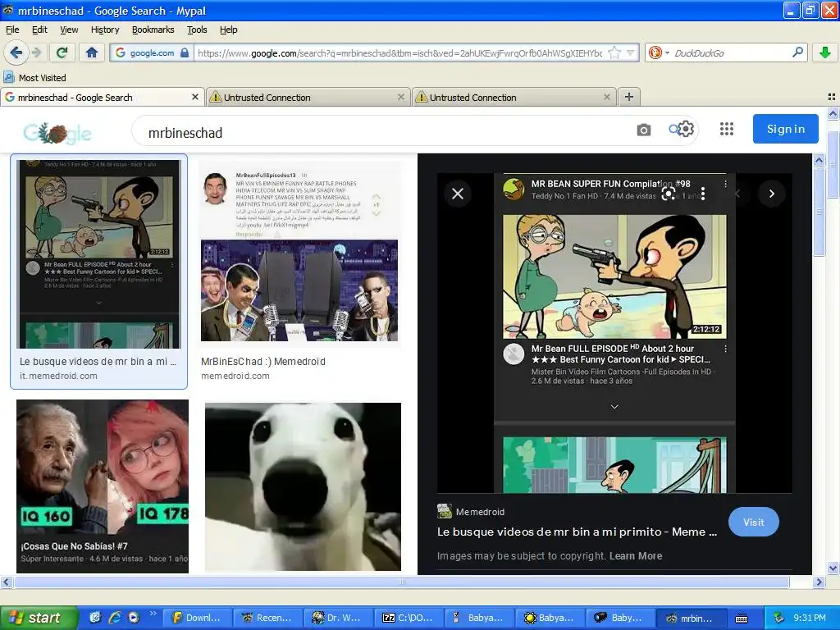Bookmark this page with the star icon
Viewport: 840px width, 630px height.
pyautogui.click(x=614, y=52)
